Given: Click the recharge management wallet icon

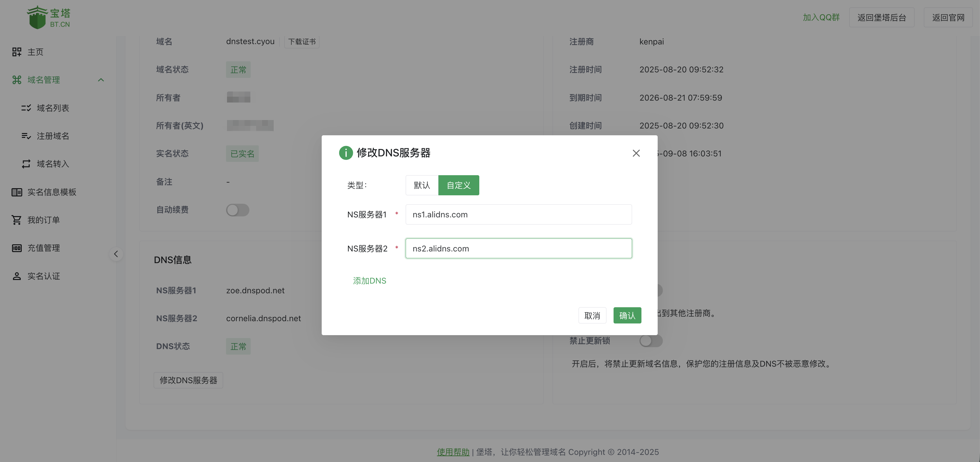Looking at the screenshot, I should pyautogui.click(x=16, y=248).
